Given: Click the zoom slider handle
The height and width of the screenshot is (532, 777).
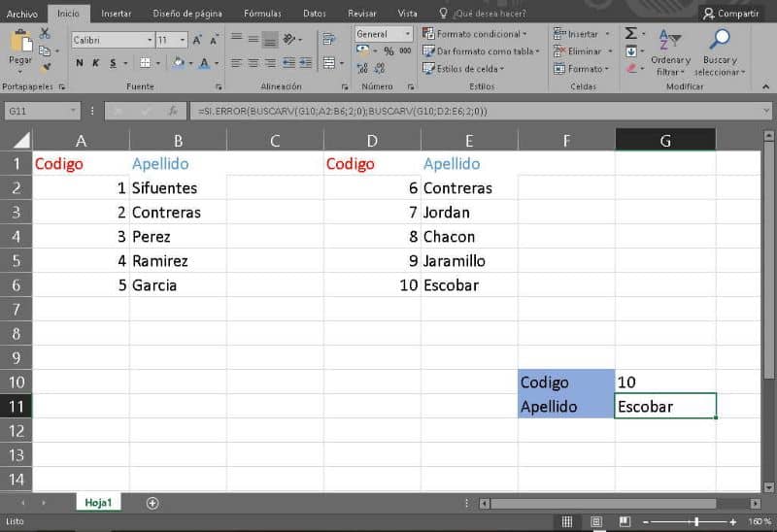Looking at the screenshot, I should (x=696, y=521).
